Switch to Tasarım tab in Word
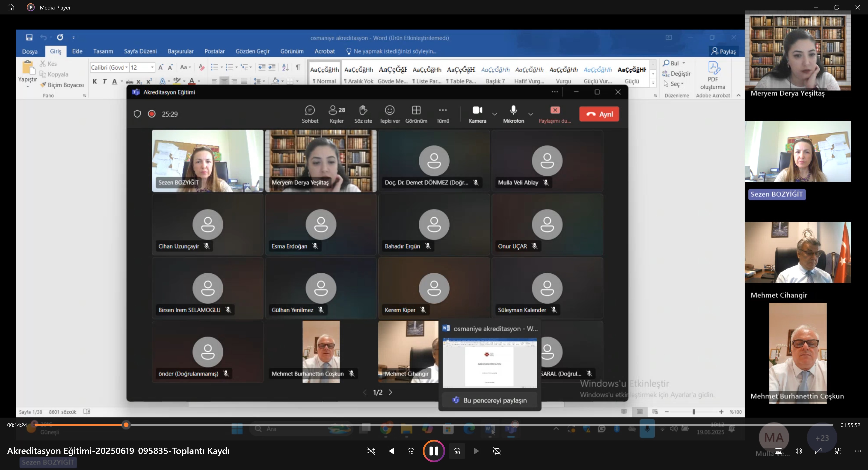Viewport: 868px width, 470px height. tap(103, 51)
